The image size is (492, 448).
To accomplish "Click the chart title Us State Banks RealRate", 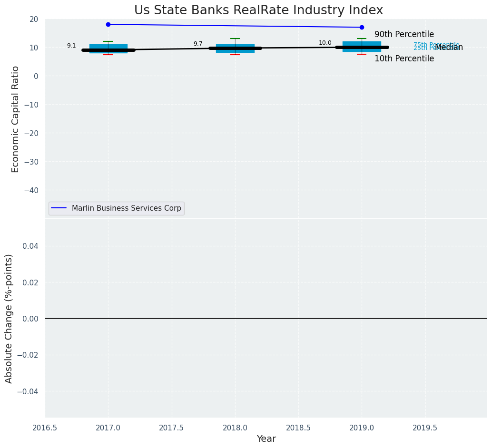I will pyautogui.click(x=258, y=10).
